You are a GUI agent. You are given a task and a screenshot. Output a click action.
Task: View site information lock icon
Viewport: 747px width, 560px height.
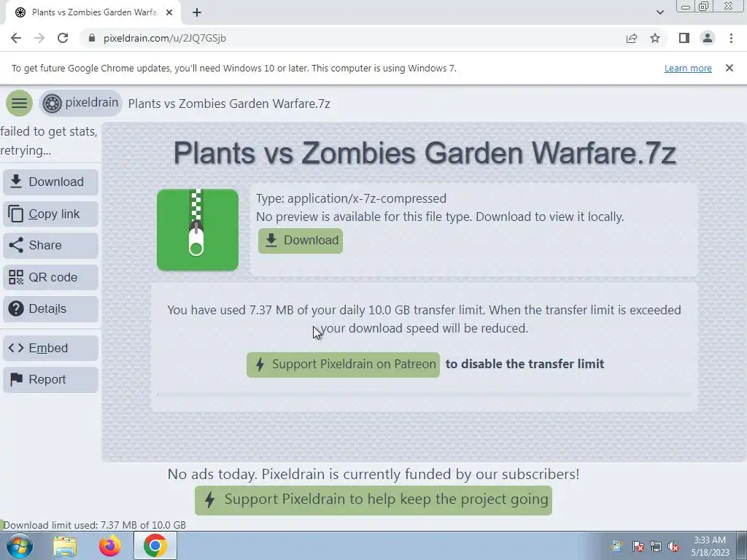click(93, 38)
